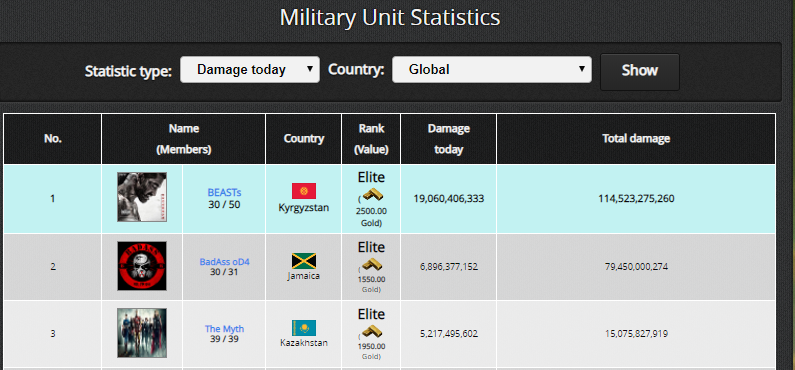Click the Kyrgyzstan flag icon
The width and height of the screenshot is (795, 370).
(x=304, y=191)
